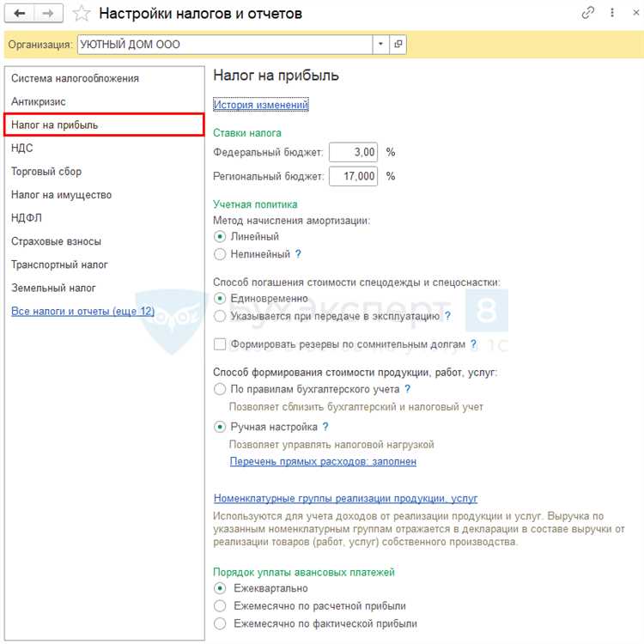Screen dimensions: 644x644
Task: Open Транспортный налог section
Action: tap(104, 264)
